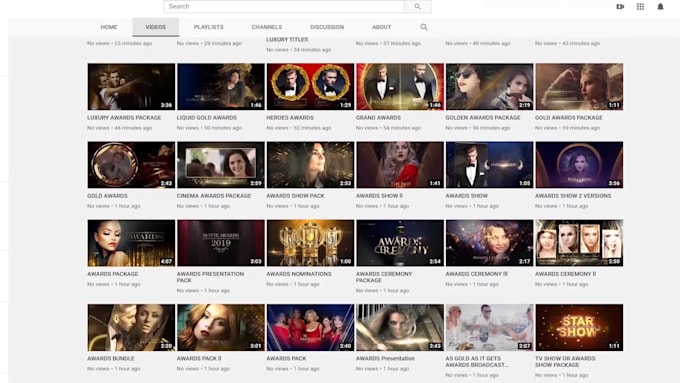The height and width of the screenshot is (383, 680).
Task: Click the AWARDS SHOW title link
Action: 467,196
